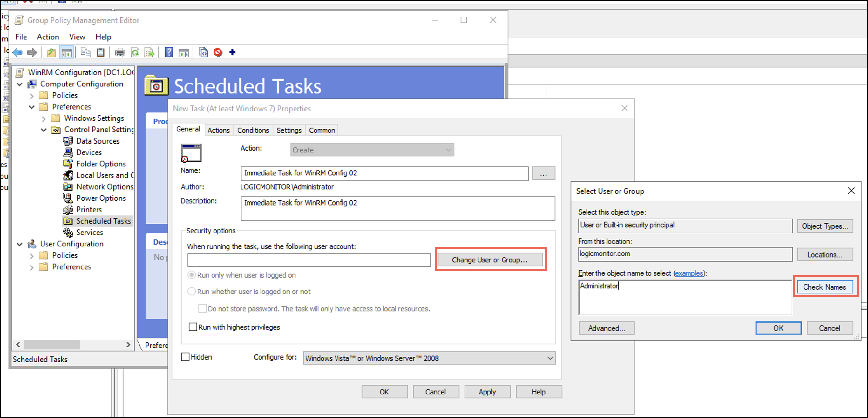Check 'Do not store password' option
Screen dimensions: 868x418
(202, 308)
